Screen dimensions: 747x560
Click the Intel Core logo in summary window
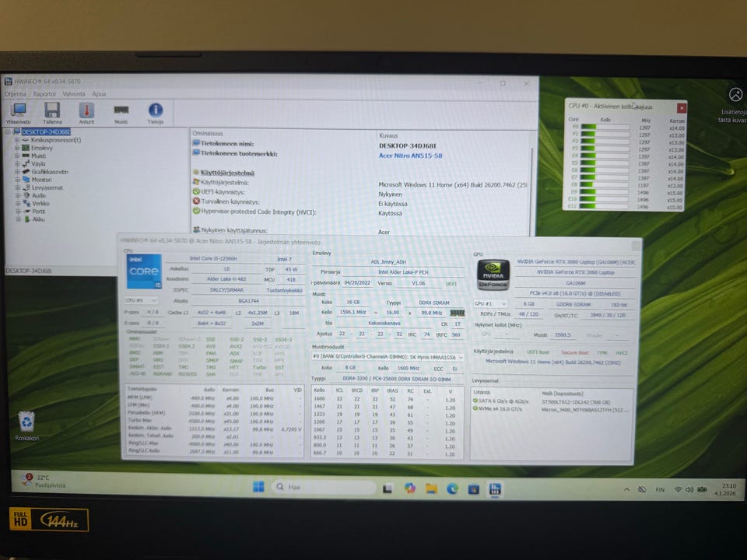click(x=144, y=271)
